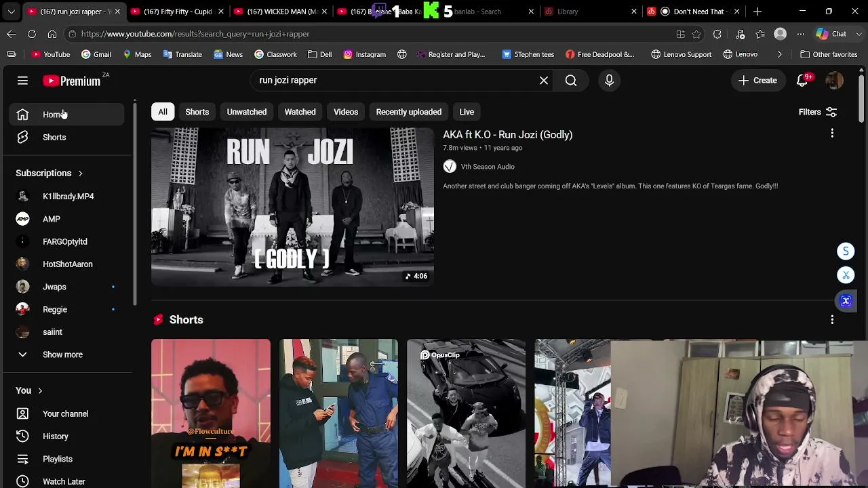Open the HotShotAaron subscription
This screenshot has height=488, width=868.
pyautogui.click(x=66, y=264)
